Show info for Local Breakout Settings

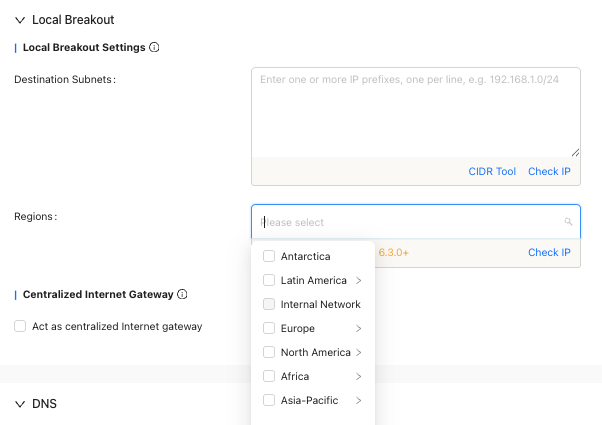click(154, 47)
